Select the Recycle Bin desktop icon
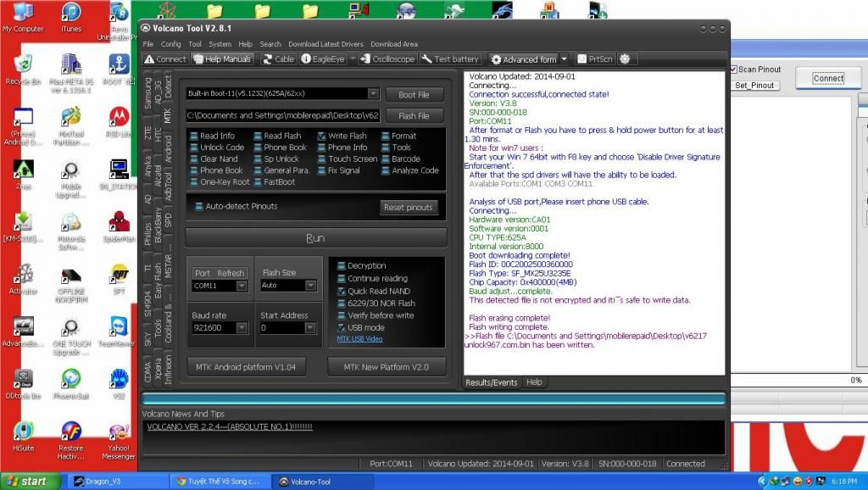 tap(23, 70)
